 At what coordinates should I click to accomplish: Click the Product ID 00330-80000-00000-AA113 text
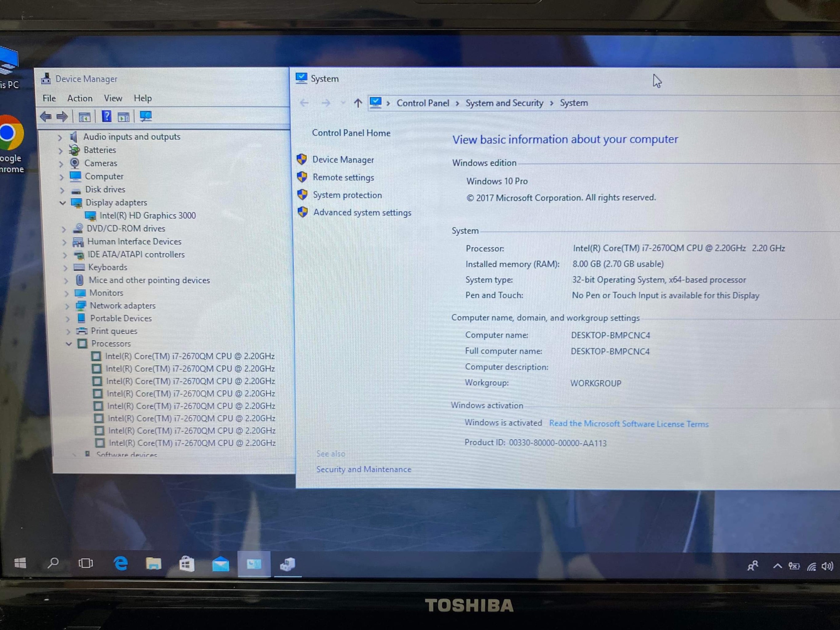tap(535, 443)
